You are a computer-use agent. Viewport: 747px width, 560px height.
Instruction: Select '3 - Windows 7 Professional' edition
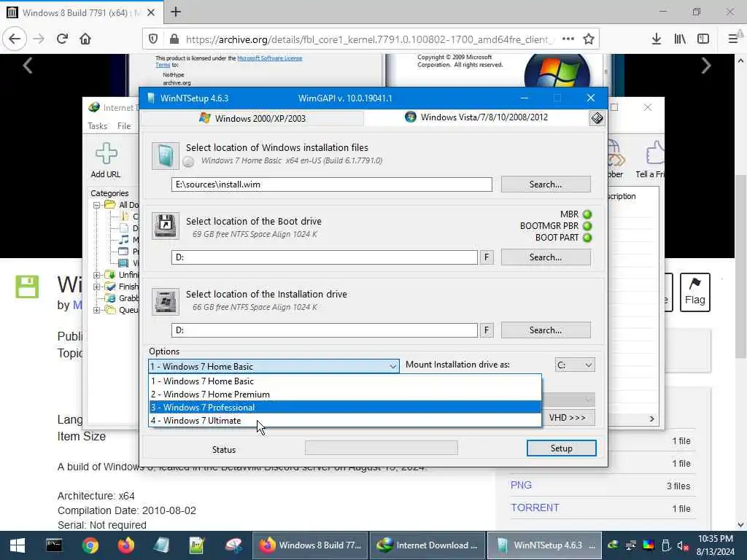345,407
